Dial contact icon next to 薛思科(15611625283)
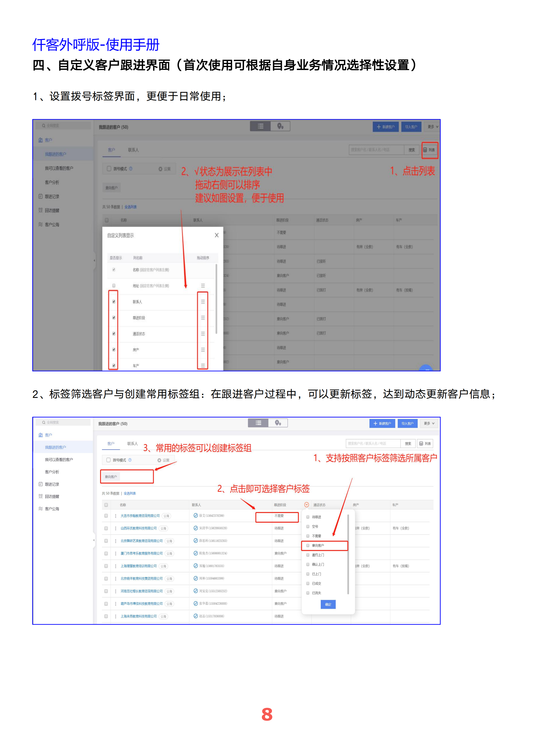The height and width of the screenshot is (756, 534). [x=195, y=541]
